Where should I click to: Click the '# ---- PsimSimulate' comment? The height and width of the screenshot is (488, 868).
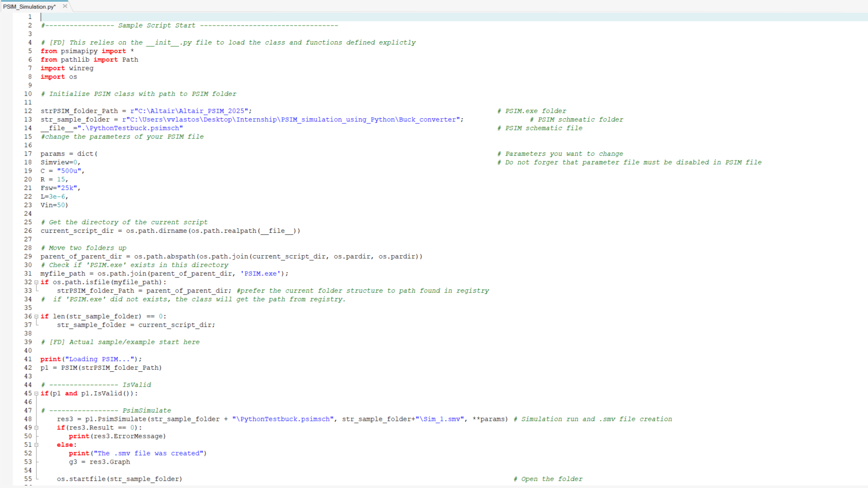click(x=106, y=411)
